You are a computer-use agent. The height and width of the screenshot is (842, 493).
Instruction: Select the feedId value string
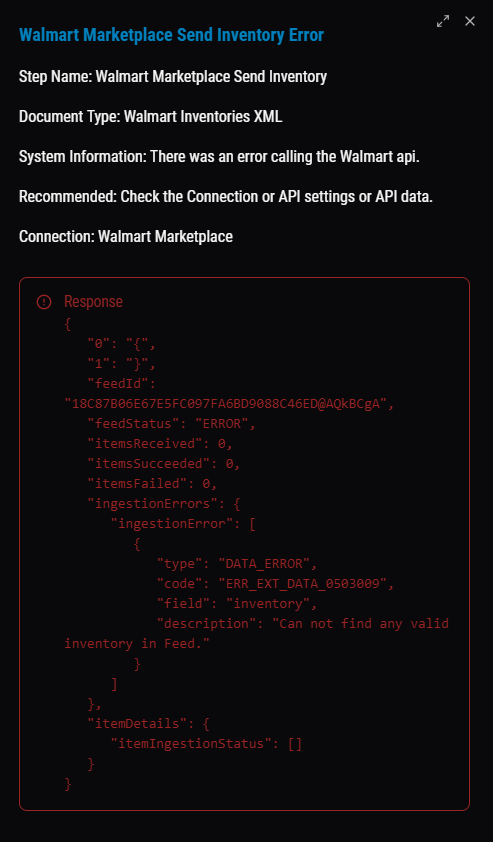pos(229,404)
